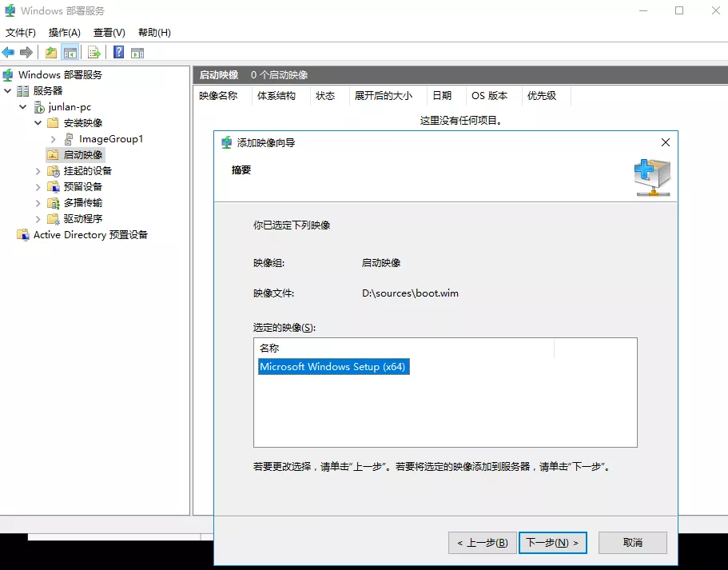Cancel the wizard with 取消 button
This screenshot has height=570, width=728.
click(632, 543)
